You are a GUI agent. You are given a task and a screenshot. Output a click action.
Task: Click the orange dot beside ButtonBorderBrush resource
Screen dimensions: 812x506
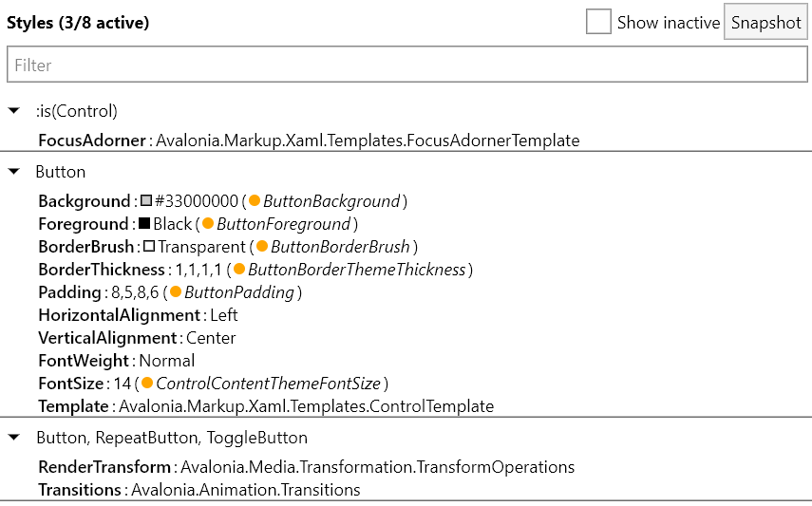(262, 247)
